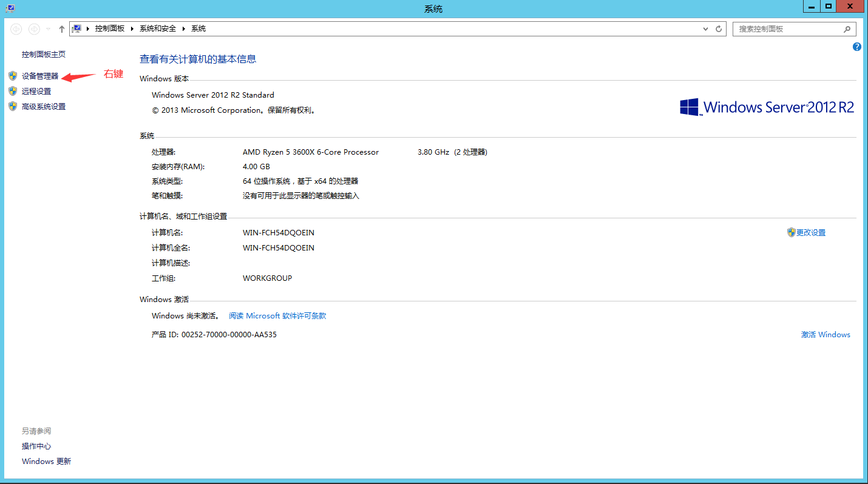This screenshot has width=868, height=484.
Task: Navigate to 系统和安全 in the breadcrumb
Action: pos(154,28)
